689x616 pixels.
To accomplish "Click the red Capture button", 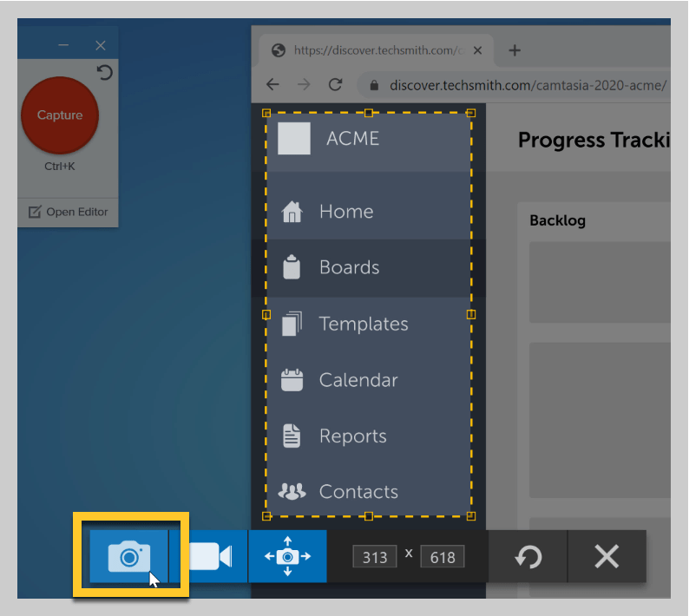I will click(x=60, y=115).
